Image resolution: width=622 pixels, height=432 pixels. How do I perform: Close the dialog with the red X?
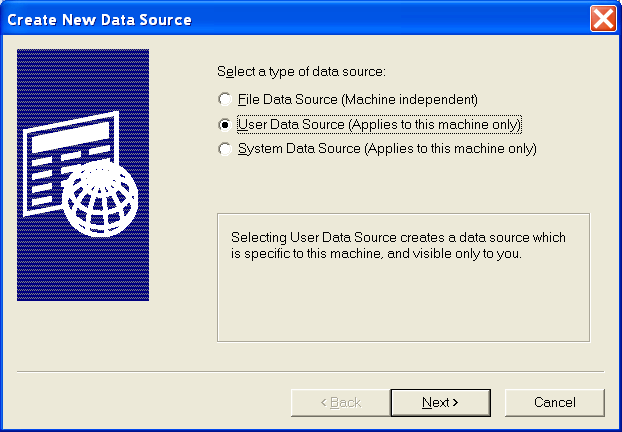click(x=603, y=18)
